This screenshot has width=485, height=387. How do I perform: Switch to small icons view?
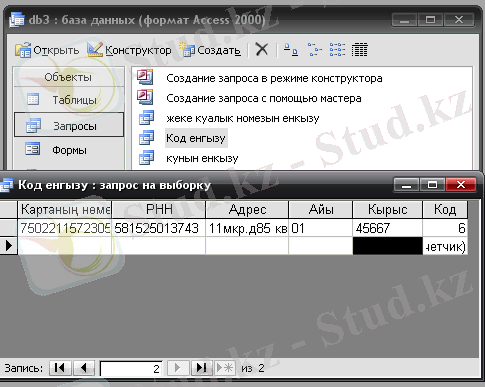pyautogui.click(x=314, y=50)
